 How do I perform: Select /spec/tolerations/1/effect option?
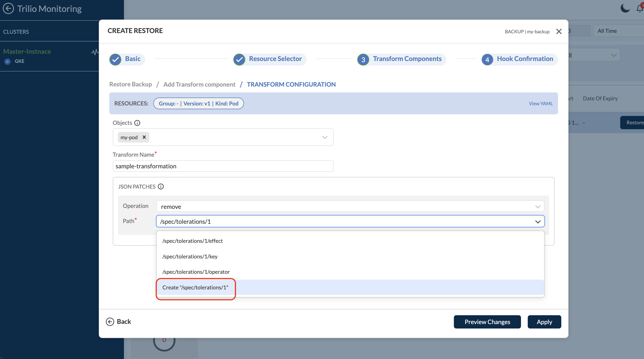click(192, 241)
